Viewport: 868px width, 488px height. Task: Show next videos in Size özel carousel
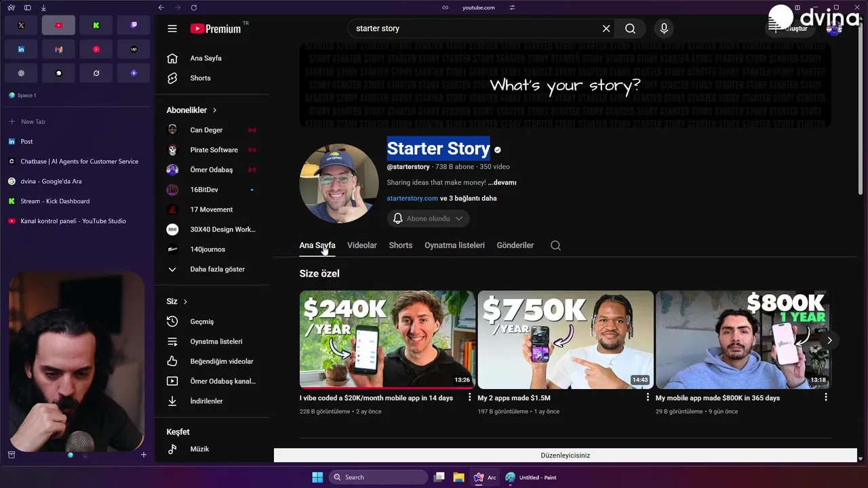829,340
